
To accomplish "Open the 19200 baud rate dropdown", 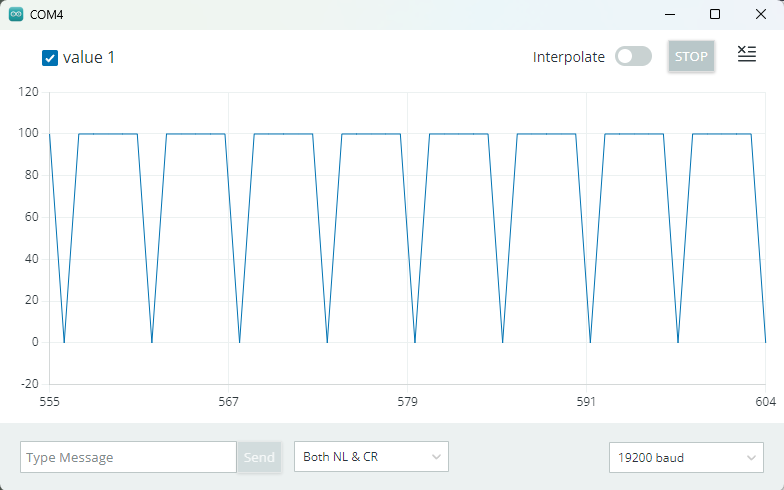I will [686, 458].
